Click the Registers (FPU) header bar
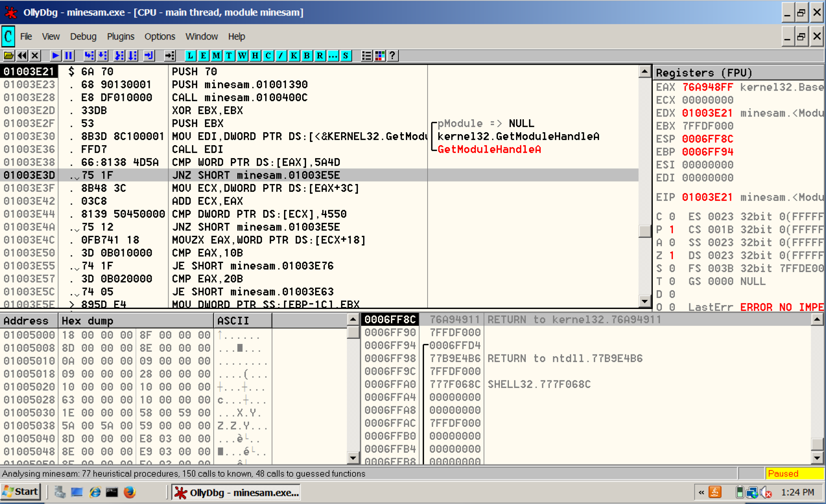 point(738,73)
